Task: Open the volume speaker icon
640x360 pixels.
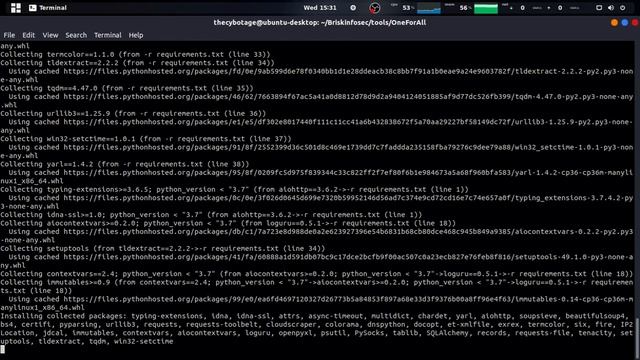Action: (611, 8)
